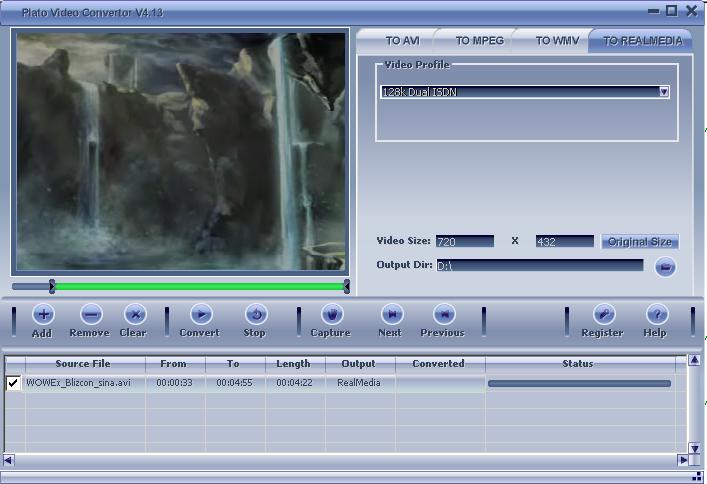707x484 pixels.
Task: Click the horizontal scroll left arrow
Action: 8,460
